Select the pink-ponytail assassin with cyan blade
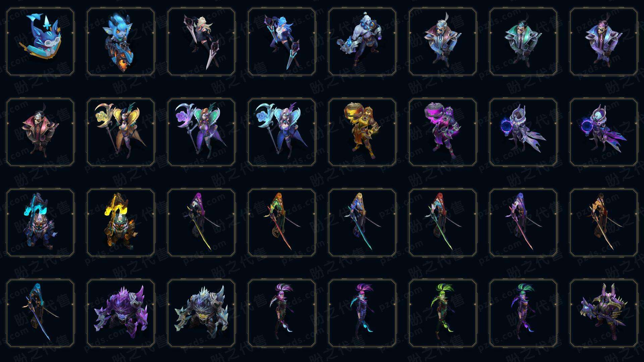 tap(362, 313)
